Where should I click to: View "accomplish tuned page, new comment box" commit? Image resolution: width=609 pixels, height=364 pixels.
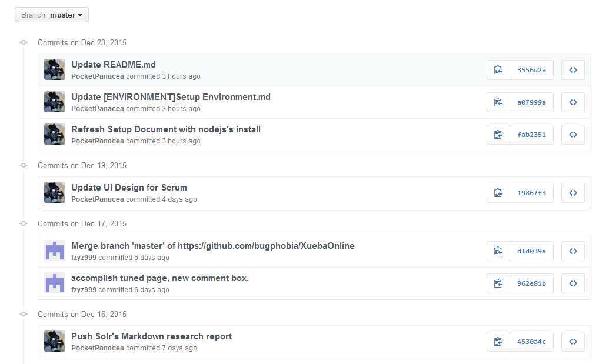(x=159, y=278)
